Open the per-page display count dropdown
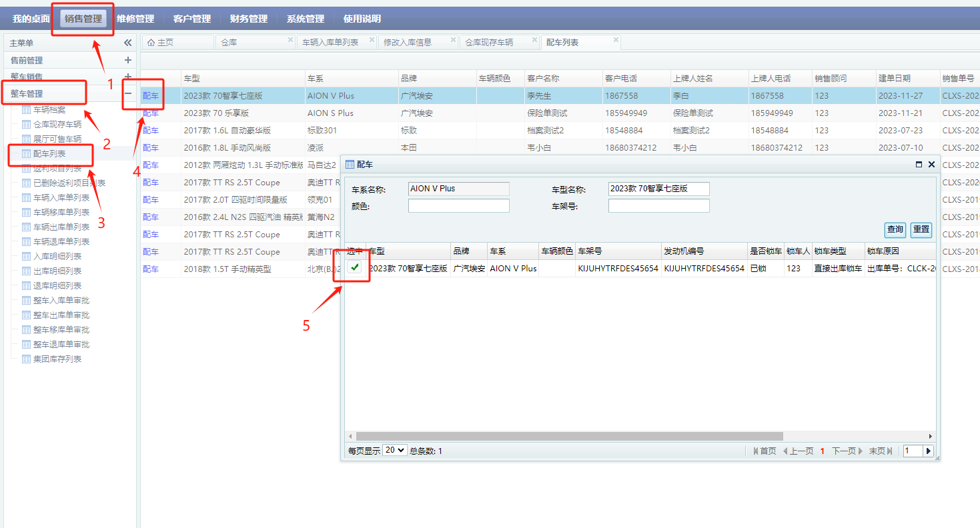Image resolution: width=980 pixels, height=528 pixels. coord(394,450)
